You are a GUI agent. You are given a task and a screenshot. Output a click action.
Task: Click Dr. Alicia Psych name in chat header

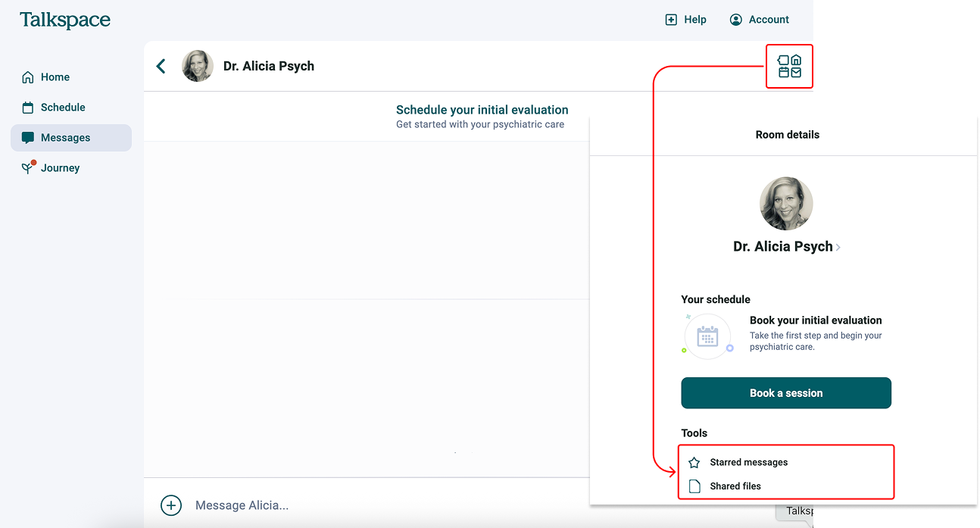click(269, 66)
